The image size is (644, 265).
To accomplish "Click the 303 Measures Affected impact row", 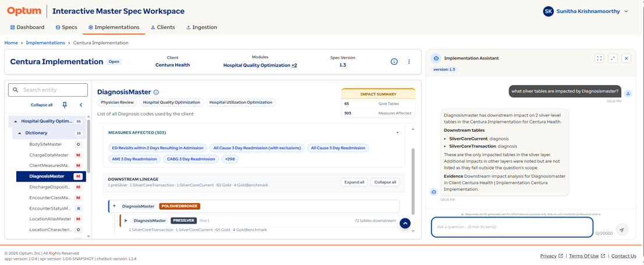I will (x=378, y=113).
